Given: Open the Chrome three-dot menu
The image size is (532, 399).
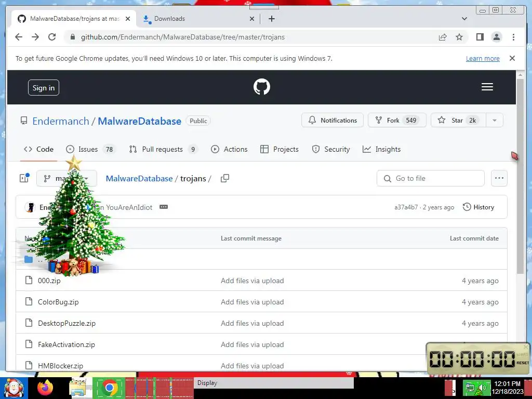Looking at the screenshot, I should pos(513,37).
